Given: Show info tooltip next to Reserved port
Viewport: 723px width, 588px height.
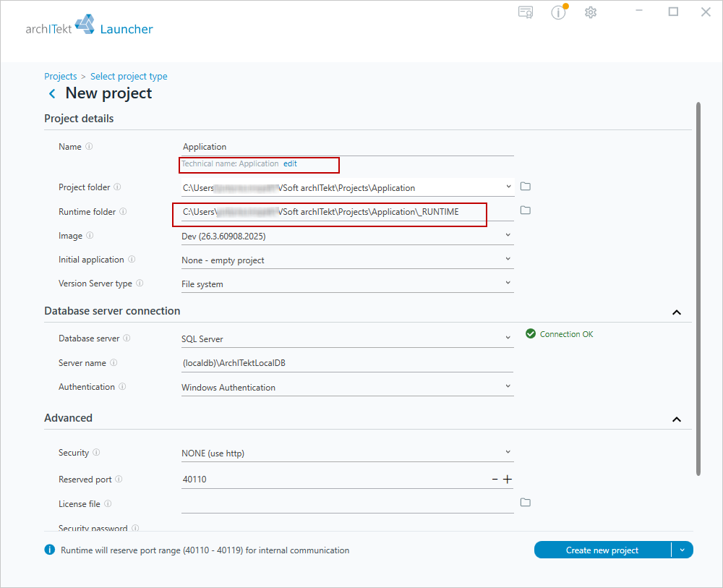Looking at the screenshot, I should click(x=119, y=480).
